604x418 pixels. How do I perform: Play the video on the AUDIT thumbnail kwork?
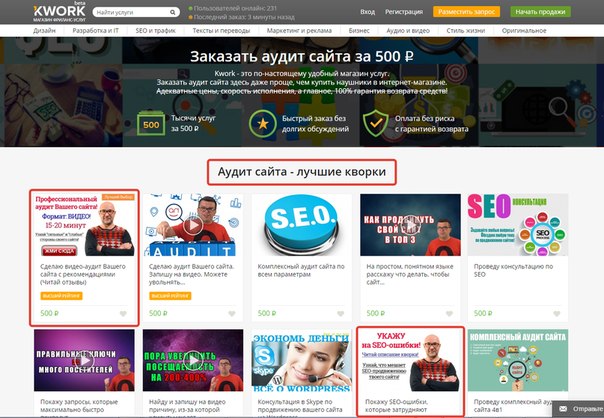pos(193,225)
